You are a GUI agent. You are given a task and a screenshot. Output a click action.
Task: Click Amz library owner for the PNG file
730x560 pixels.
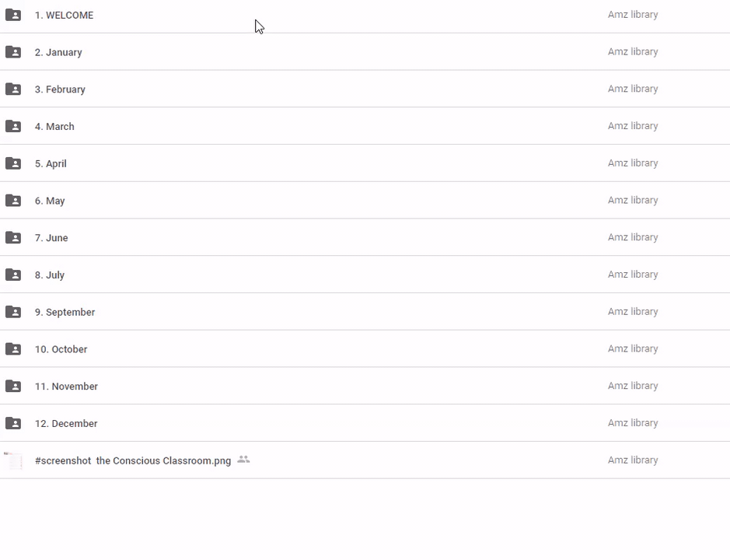(633, 460)
